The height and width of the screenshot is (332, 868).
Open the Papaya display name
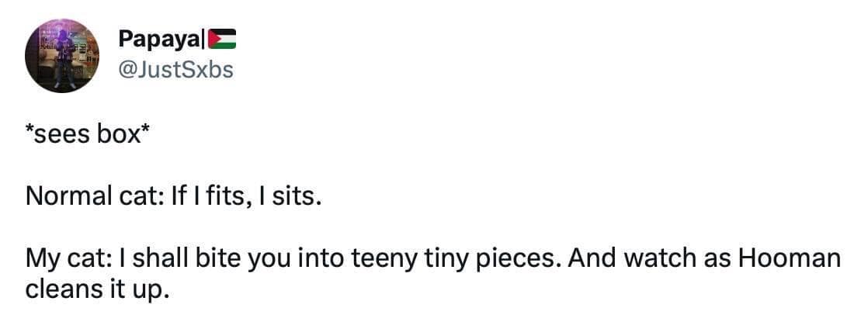coord(161,38)
